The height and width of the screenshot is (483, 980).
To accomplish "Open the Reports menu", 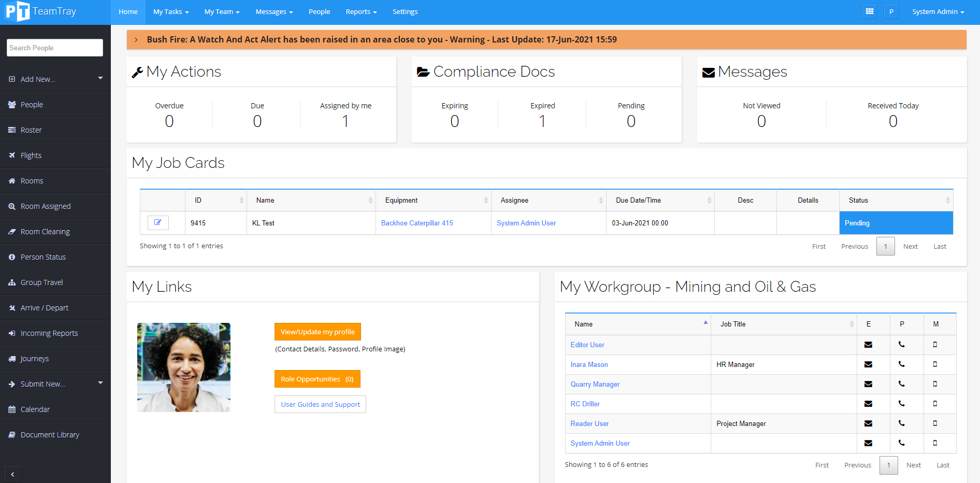I will [361, 11].
